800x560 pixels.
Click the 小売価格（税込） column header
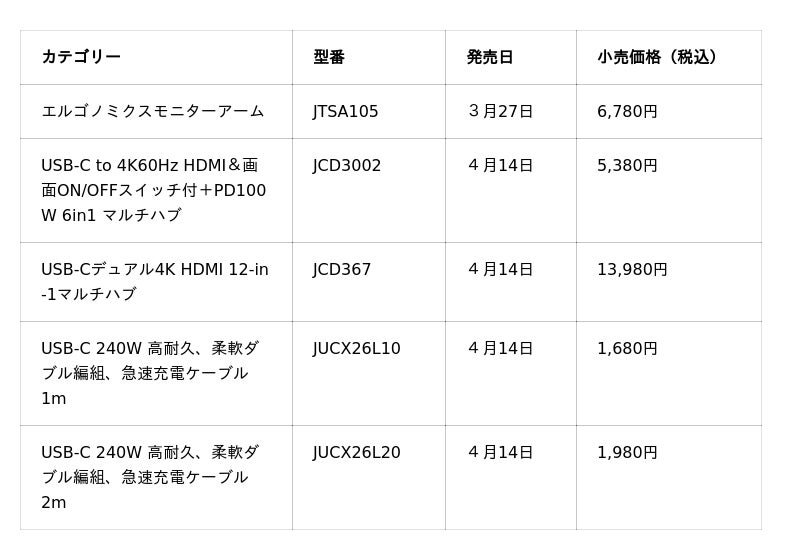657,57
